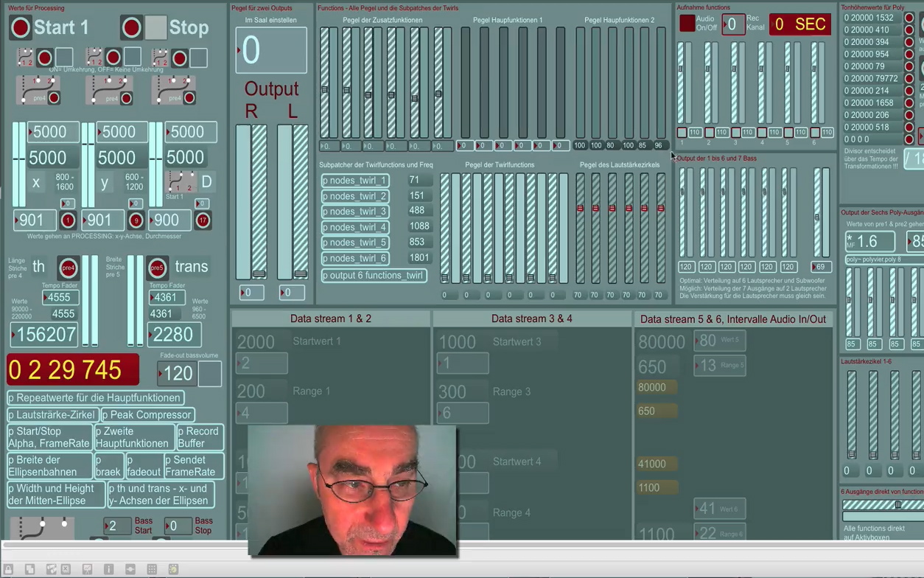
Task: Trigger the bang next to 0 20000 1532
Action: (909, 18)
